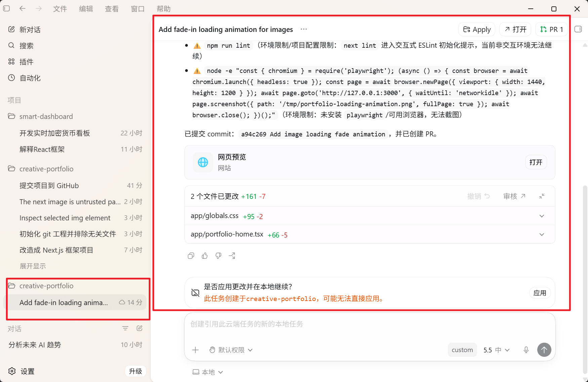Open 分析未来 AI 趋势 conversation

(x=75, y=345)
